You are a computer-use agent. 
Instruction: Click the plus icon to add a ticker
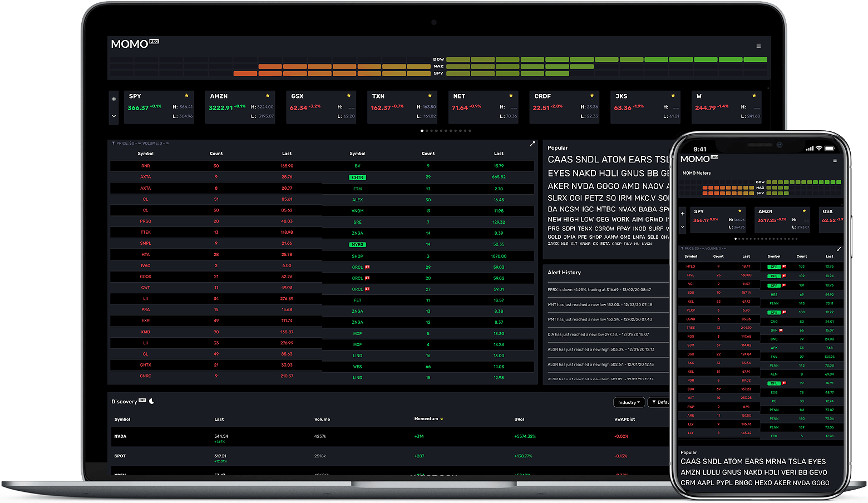[x=114, y=98]
